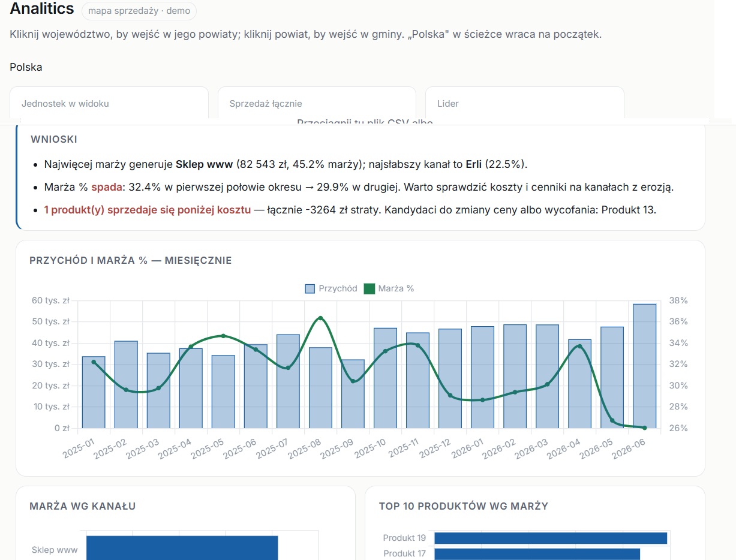The height and width of the screenshot is (560, 736).
Task: Click the margin peak point at 2025-08
Action: [320, 318]
